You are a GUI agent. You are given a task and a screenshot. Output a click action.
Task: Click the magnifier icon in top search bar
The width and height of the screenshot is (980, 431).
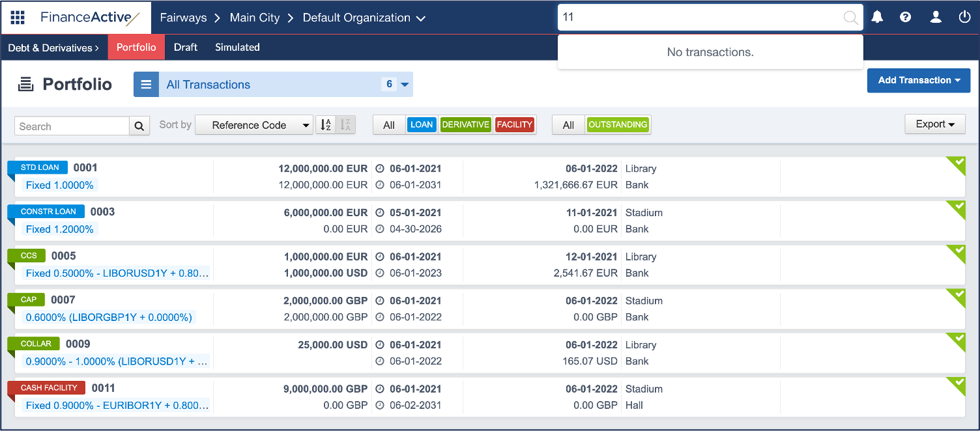coord(850,18)
